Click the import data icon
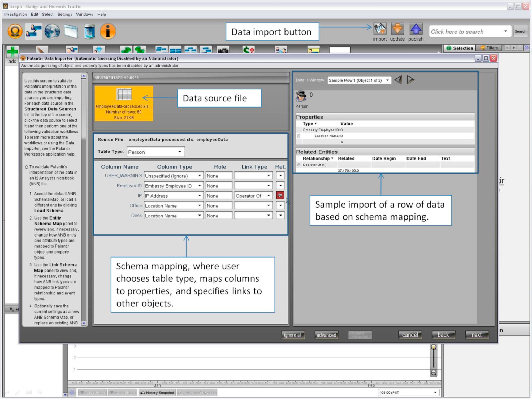 [x=380, y=29]
